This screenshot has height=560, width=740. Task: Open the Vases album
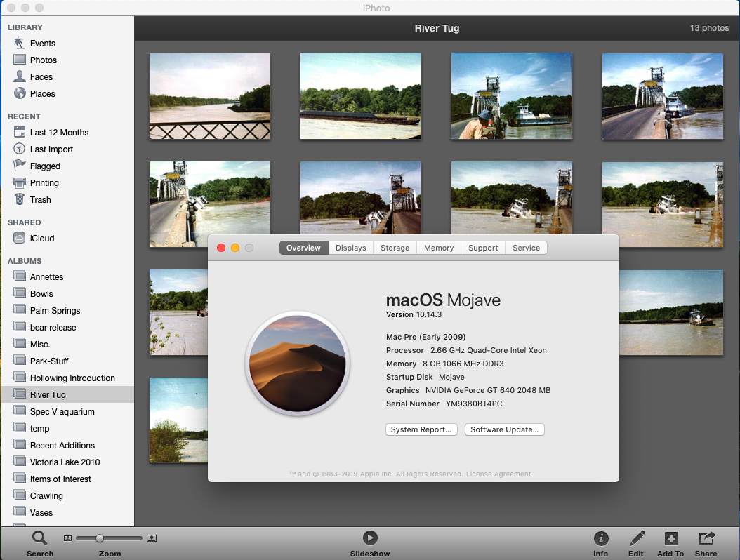tap(41, 512)
